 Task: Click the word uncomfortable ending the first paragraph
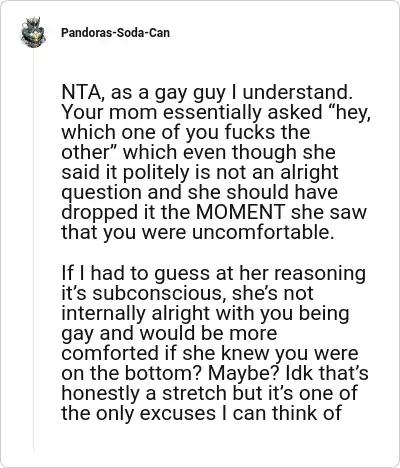263,232
